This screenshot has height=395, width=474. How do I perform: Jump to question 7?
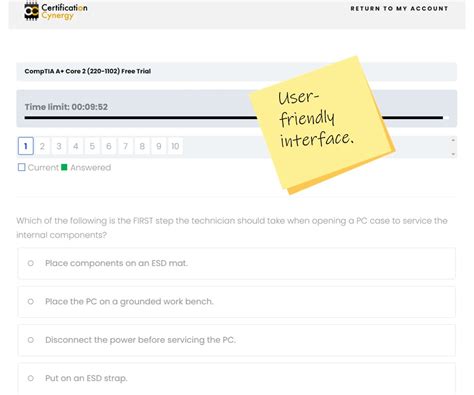[x=125, y=146]
